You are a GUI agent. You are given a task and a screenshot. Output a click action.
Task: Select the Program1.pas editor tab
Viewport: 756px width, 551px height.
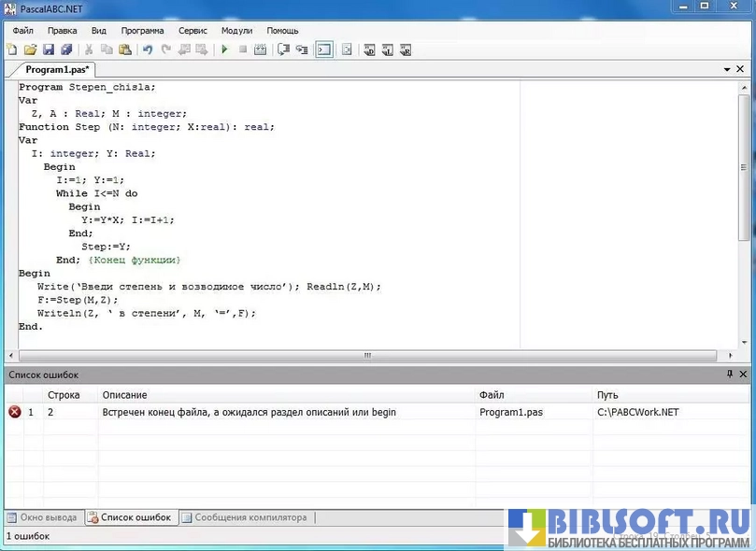(55, 70)
